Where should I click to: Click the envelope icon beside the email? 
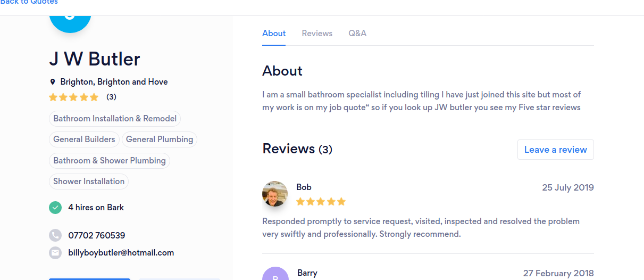pos(55,253)
